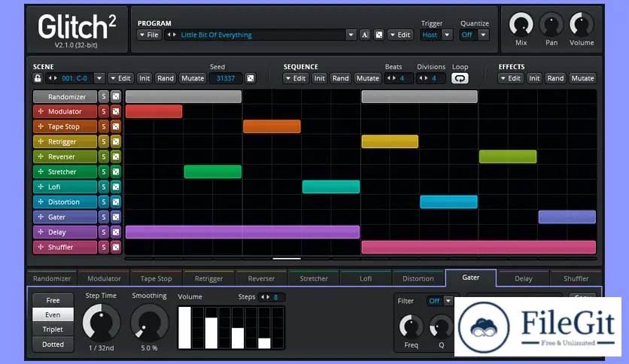Randomize the program with the dice icon
Image resolution: width=629 pixels, height=364 pixels.
tap(378, 35)
